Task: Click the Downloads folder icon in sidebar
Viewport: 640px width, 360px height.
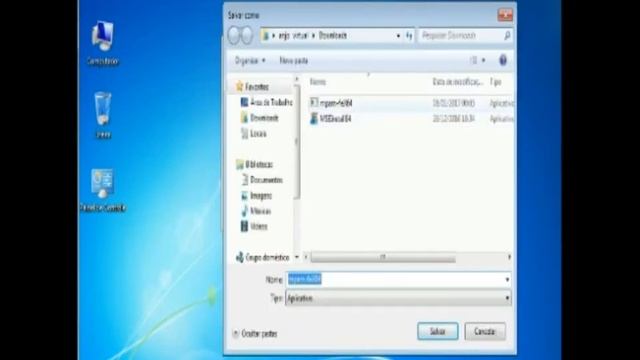Action: coord(244,118)
